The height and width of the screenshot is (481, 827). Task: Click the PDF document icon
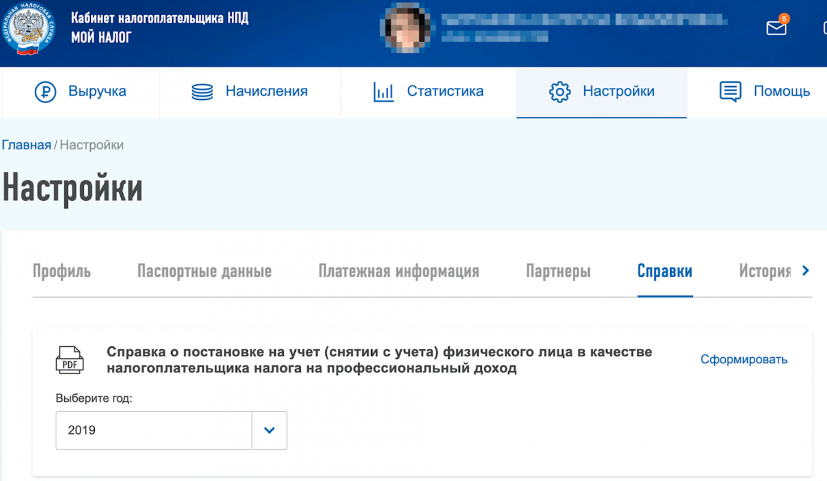(x=70, y=359)
